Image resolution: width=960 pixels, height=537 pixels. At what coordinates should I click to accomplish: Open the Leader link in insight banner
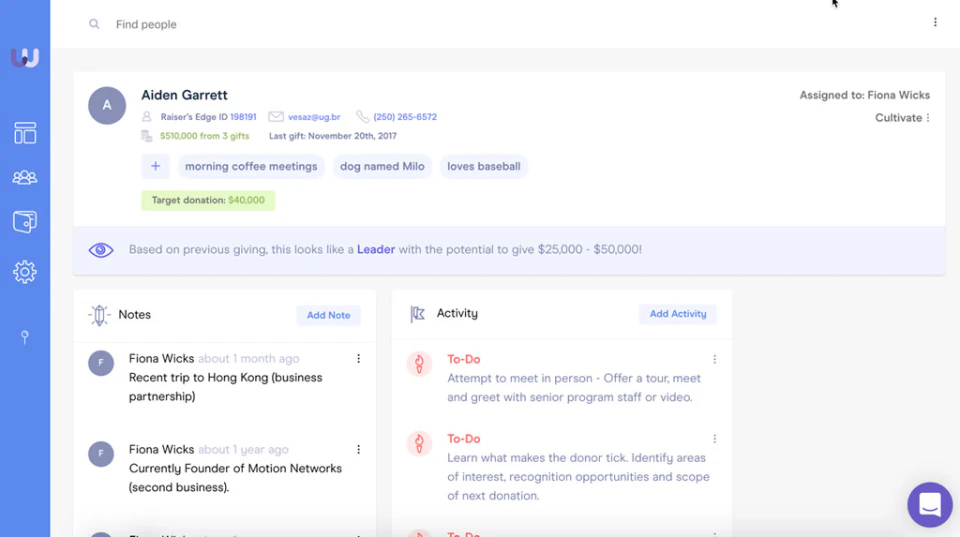click(x=376, y=249)
